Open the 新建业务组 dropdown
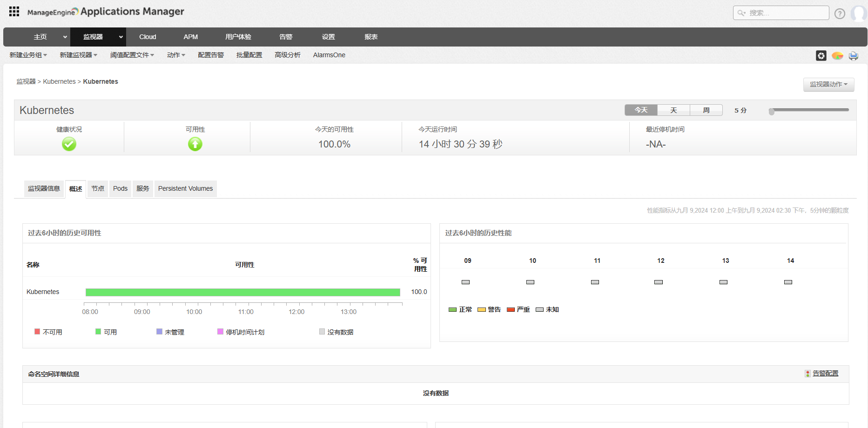Screen dimensions: 868x428 tap(28, 55)
